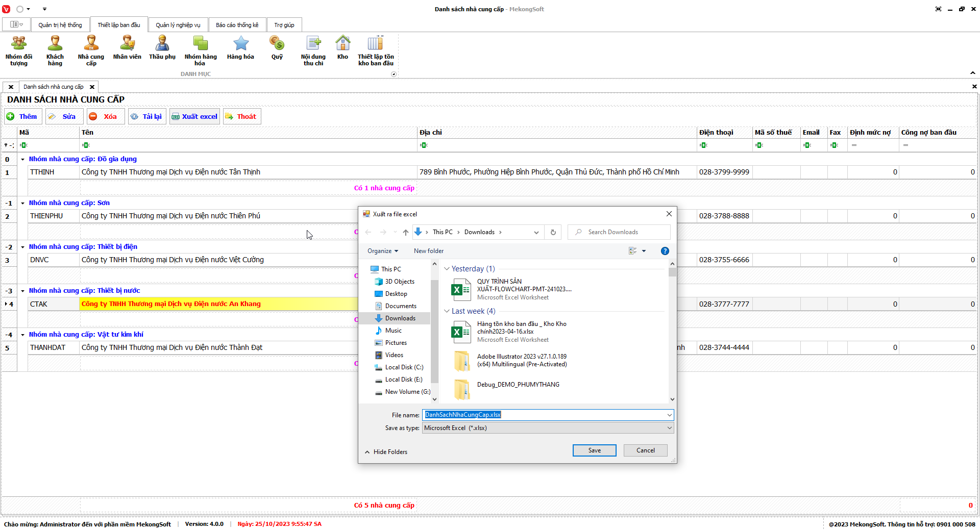The width and height of the screenshot is (980, 530).
Task: Click the Quỹ fund icon
Action: coord(277,48)
